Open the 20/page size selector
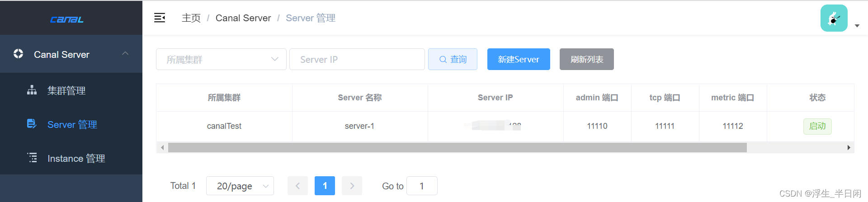Image resolution: width=868 pixels, height=202 pixels. pos(240,186)
